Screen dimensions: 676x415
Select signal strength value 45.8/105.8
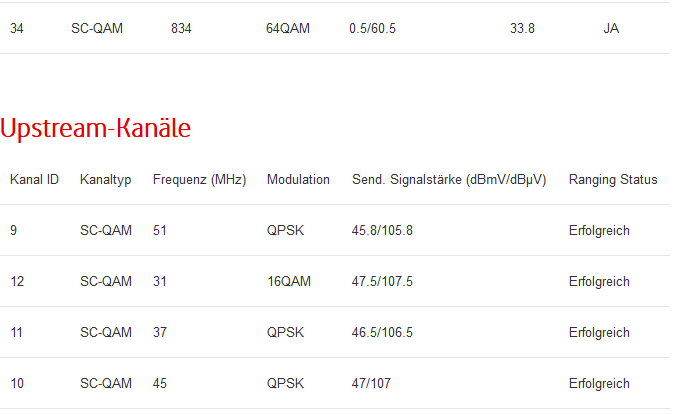[x=383, y=231]
